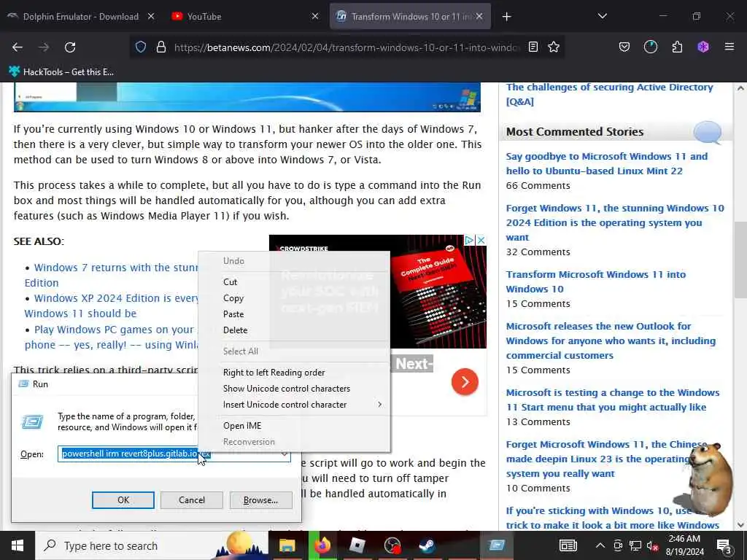Click the scrollbar up arrow

740,88
